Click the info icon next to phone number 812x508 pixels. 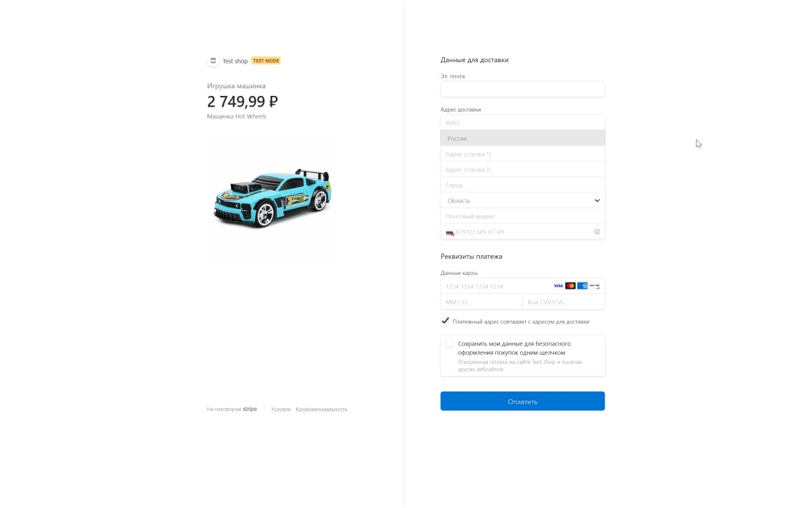[x=597, y=232]
